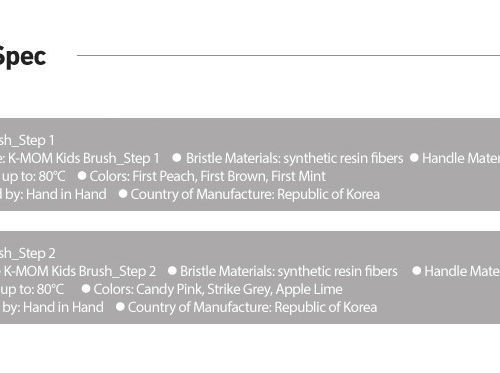Click 'Candy Pink, Strike Grey, Apple Lime' text
Screen dimensions: 500x373
[x=239, y=289]
